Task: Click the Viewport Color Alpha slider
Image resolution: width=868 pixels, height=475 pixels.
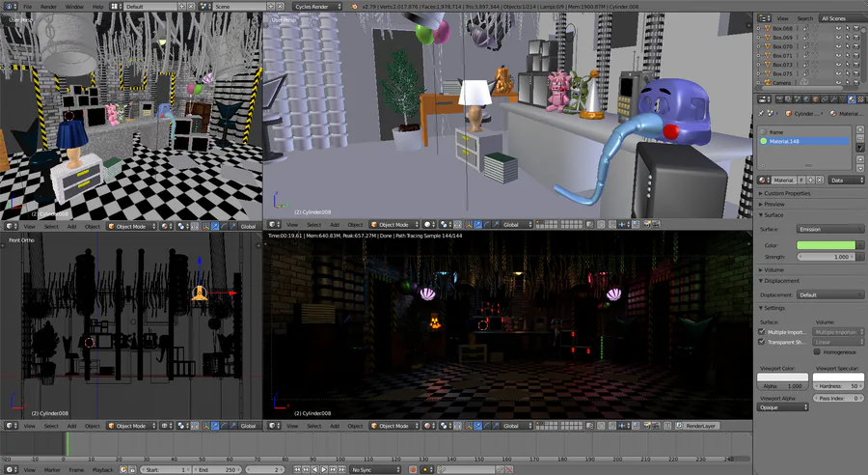Action: pyautogui.click(x=782, y=386)
